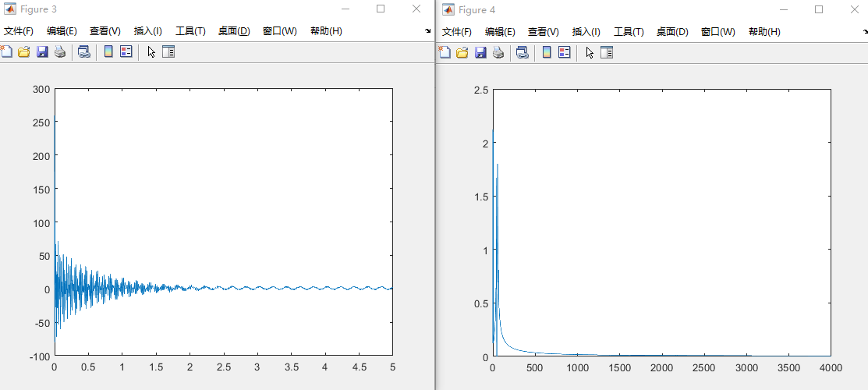Open 窗口(W) menu in Figure 4
The height and width of the screenshot is (390, 868).
point(718,31)
